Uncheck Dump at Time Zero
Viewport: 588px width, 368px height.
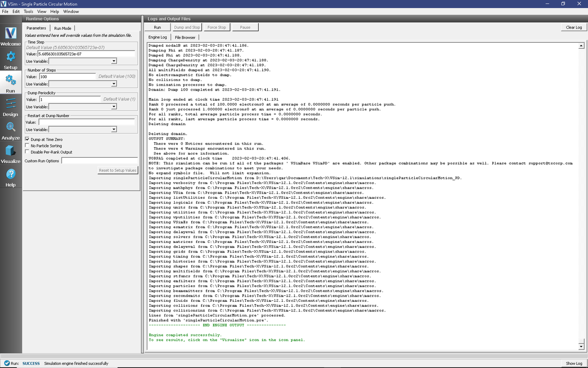pos(27,139)
